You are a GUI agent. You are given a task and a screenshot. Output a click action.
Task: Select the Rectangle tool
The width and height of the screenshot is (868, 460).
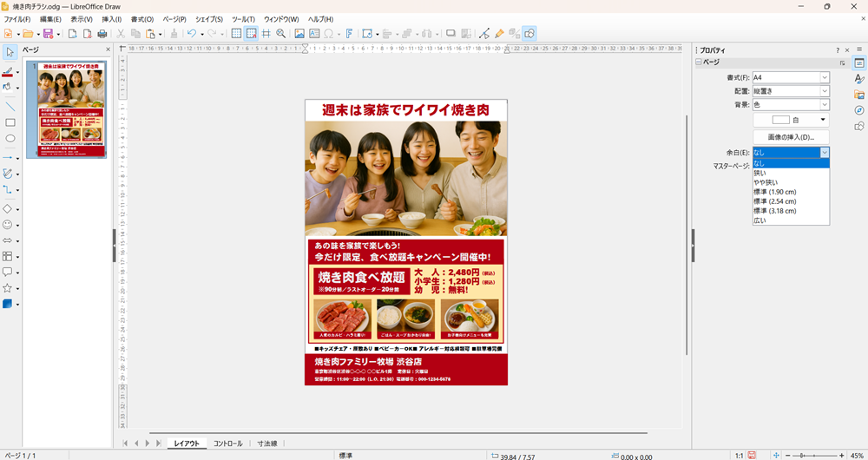click(x=10, y=122)
